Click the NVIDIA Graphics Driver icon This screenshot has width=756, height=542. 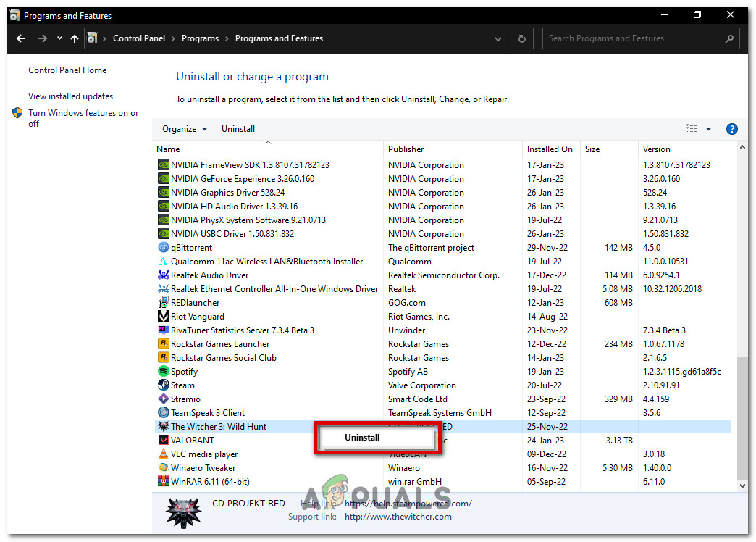click(x=164, y=192)
